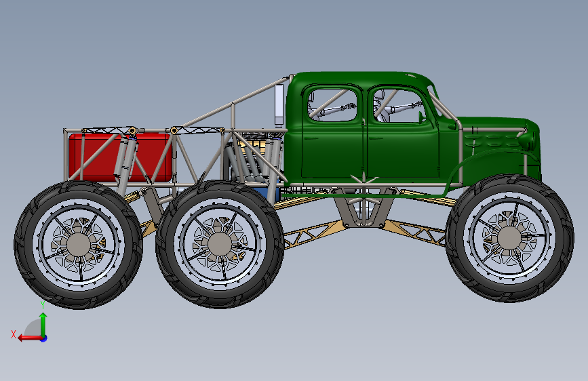Image resolution: width=588 pixels, height=381 pixels.
Task: Select the middle wheel of the truck
Action: 220,244
